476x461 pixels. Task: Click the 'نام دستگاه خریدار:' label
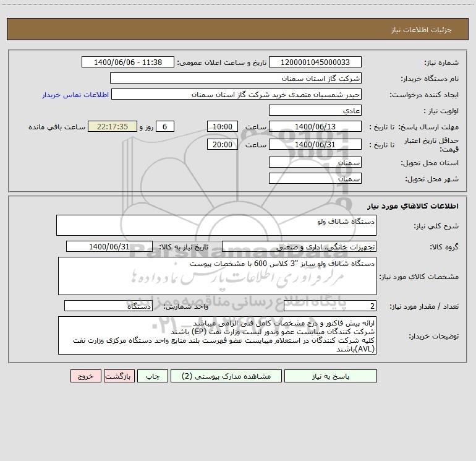click(x=430, y=79)
